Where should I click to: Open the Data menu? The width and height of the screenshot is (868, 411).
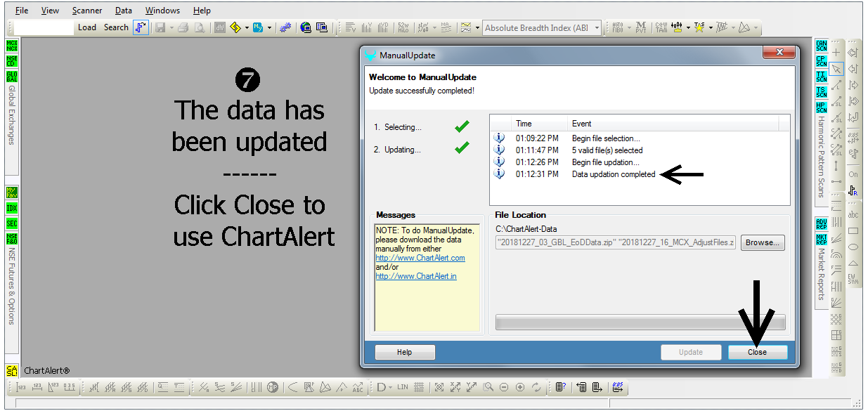[x=124, y=11]
